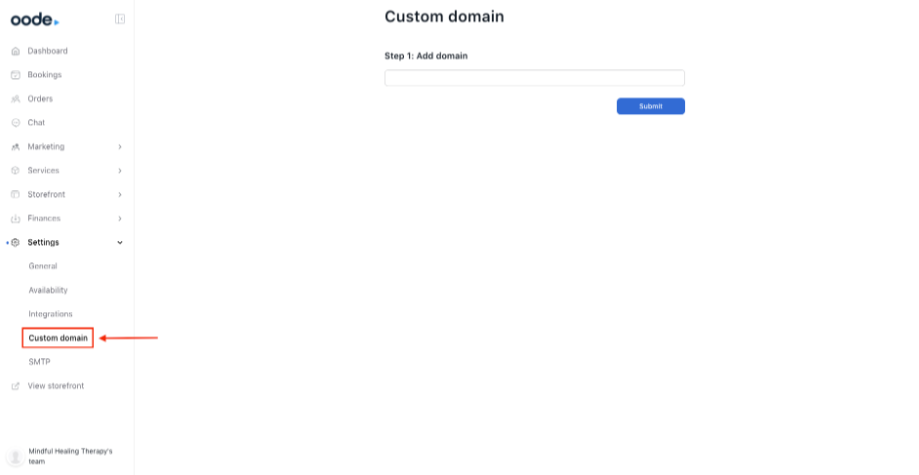Click the Bookings calendar icon
Image resolution: width=919 pixels, height=475 pixels.
click(x=15, y=75)
